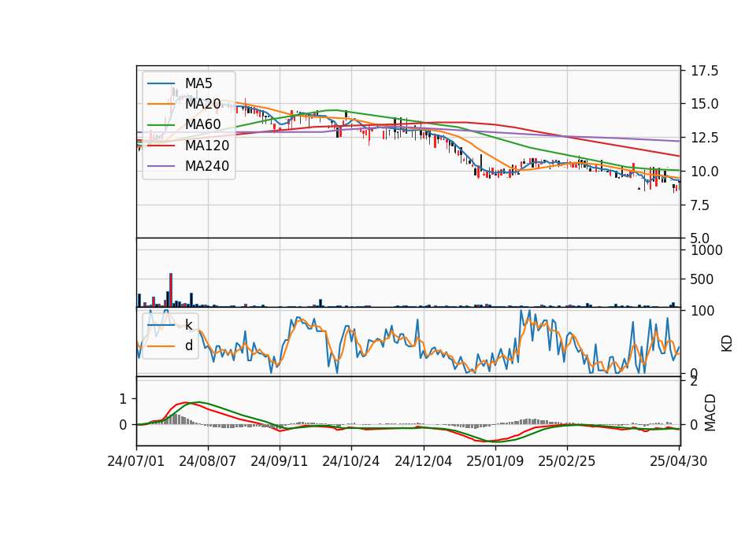The width and height of the screenshot is (756, 543).
Task: Click the MA120 legend label
Action: click(207, 145)
